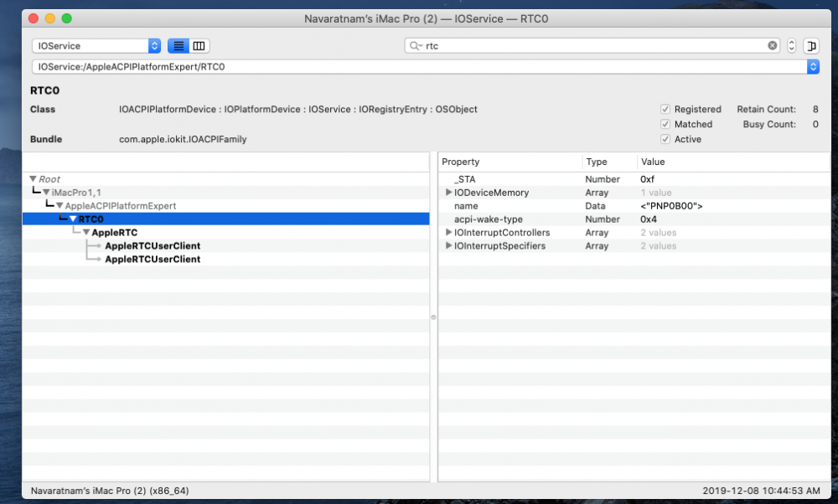838x504 pixels.
Task: Open the registry path dropdown arrow
Action: pos(813,67)
